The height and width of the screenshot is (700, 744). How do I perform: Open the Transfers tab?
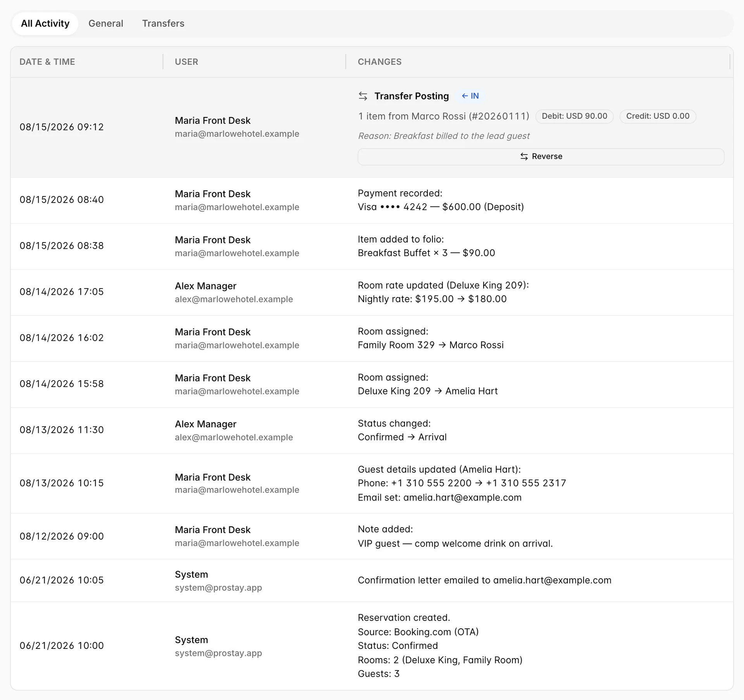coord(163,24)
